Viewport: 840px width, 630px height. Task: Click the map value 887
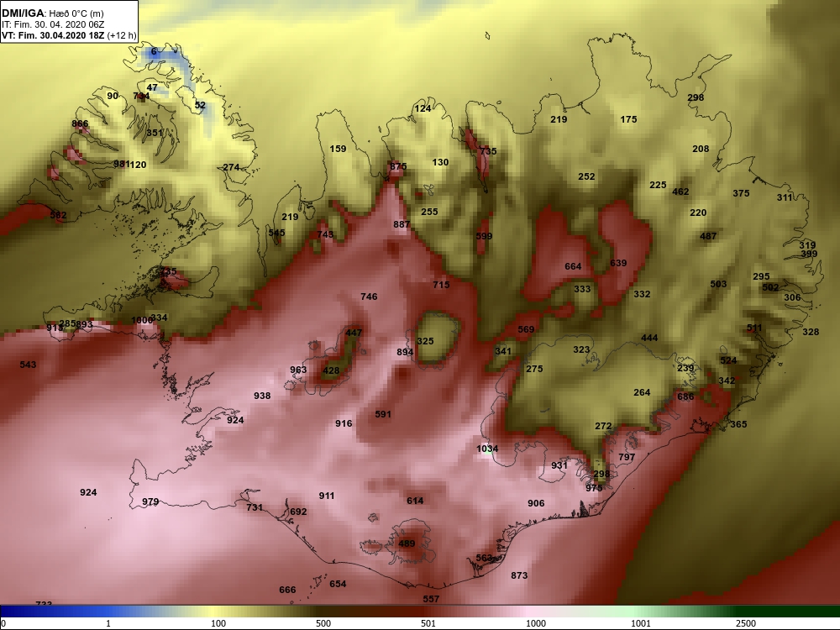coord(402,224)
